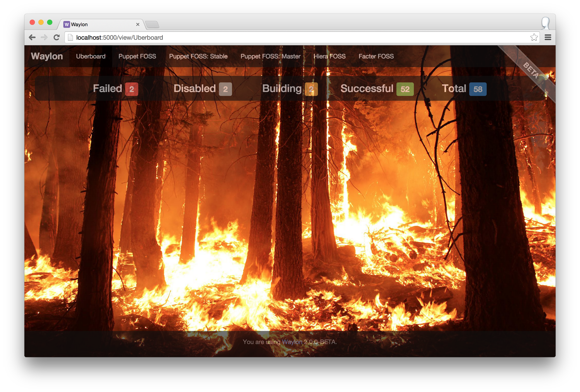Click the browser forward arrow
The height and width of the screenshot is (392, 580).
(44, 37)
